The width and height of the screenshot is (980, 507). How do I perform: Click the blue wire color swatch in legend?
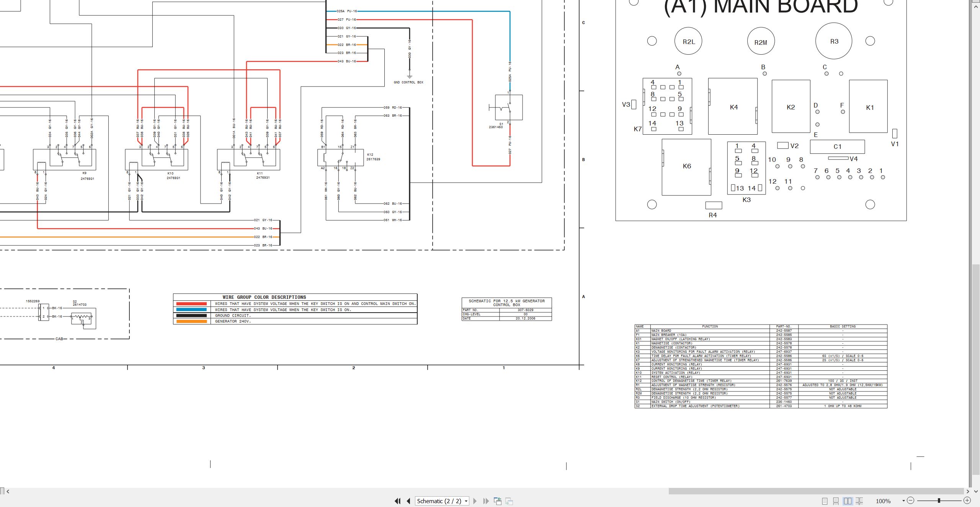point(191,310)
